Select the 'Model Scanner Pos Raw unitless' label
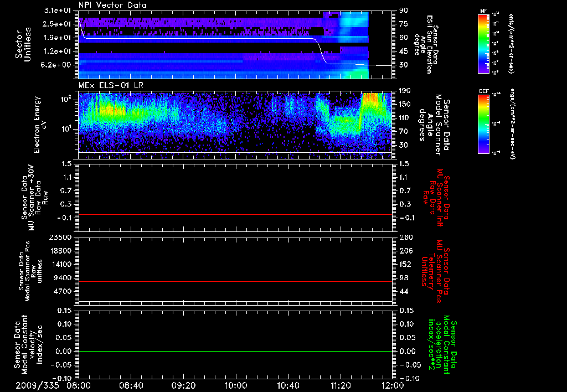 point(30,271)
